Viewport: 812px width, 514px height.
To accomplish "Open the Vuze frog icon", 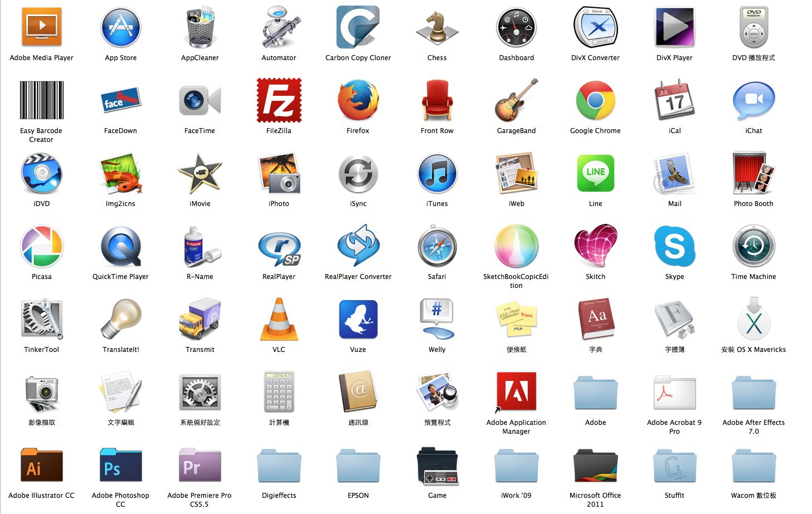I will point(358,319).
